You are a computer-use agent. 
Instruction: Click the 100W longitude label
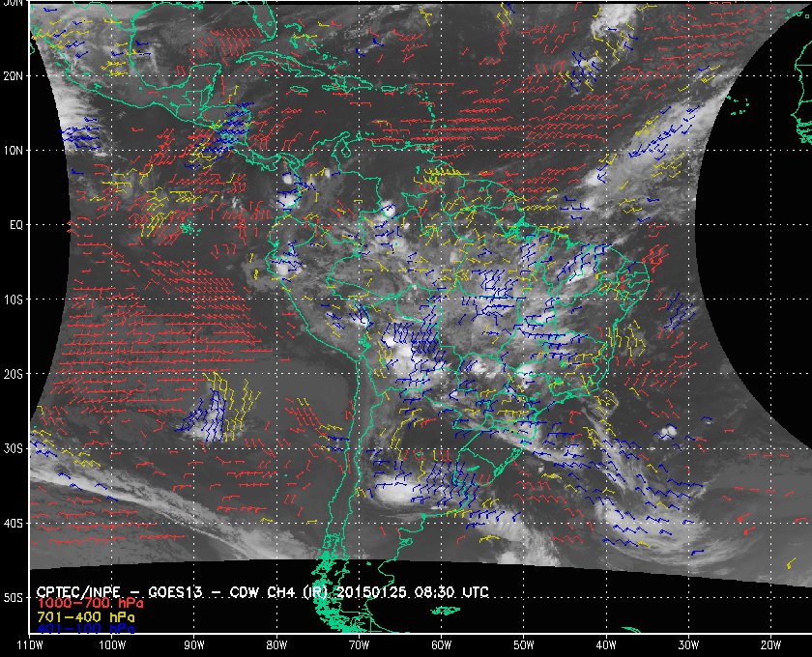tap(112, 645)
